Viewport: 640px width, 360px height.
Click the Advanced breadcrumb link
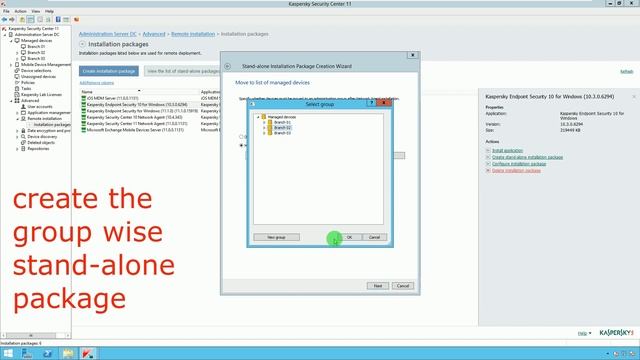tap(154, 34)
